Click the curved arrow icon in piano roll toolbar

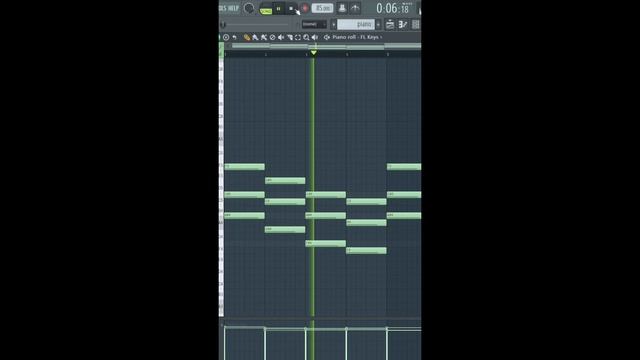(x=235, y=37)
